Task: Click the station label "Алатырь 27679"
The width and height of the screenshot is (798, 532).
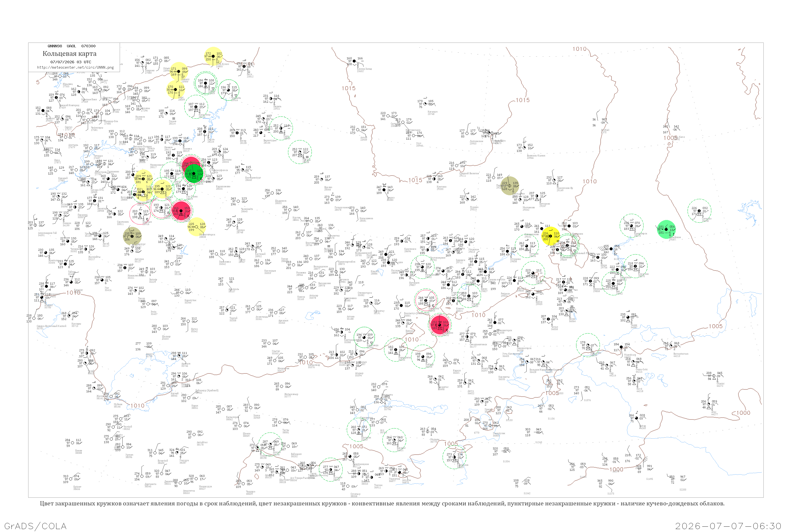Action: [x=73, y=146]
